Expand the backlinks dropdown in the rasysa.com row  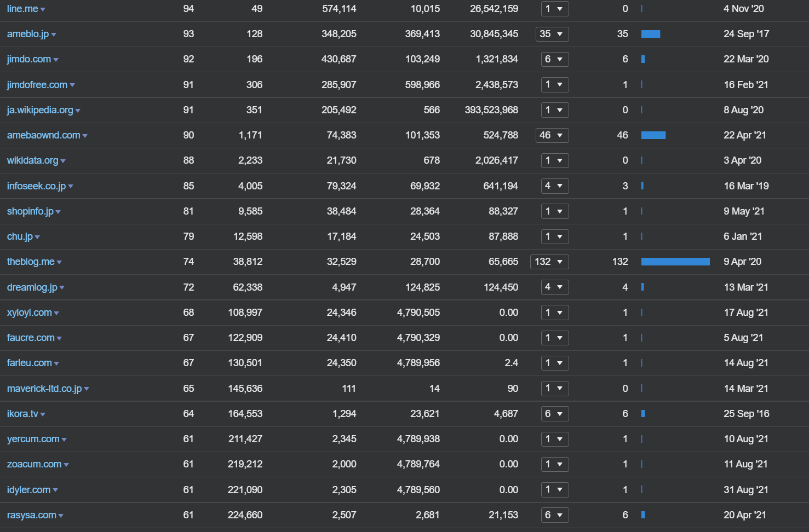pos(555,515)
